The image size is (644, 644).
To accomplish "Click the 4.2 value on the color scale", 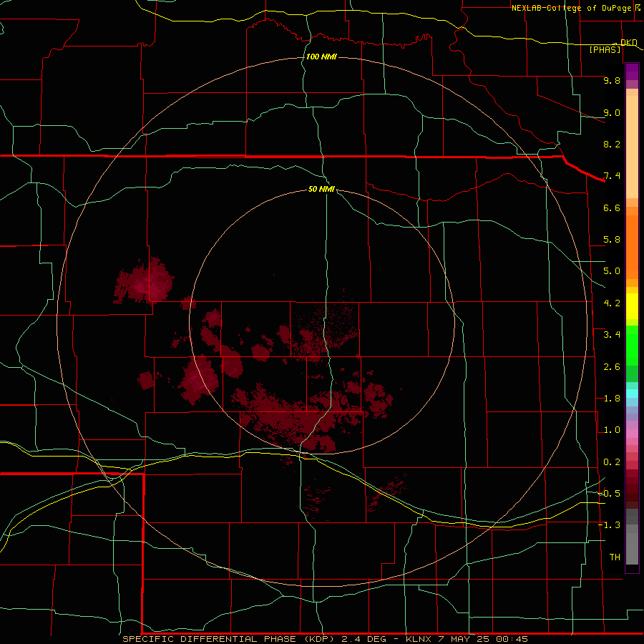I will point(612,303).
